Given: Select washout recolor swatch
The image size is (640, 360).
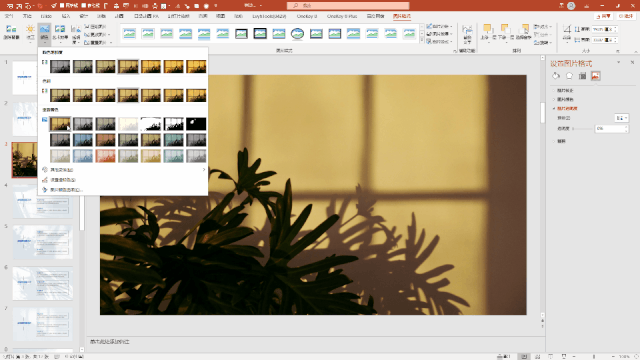Looking at the screenshot, I should pos(128,124).
